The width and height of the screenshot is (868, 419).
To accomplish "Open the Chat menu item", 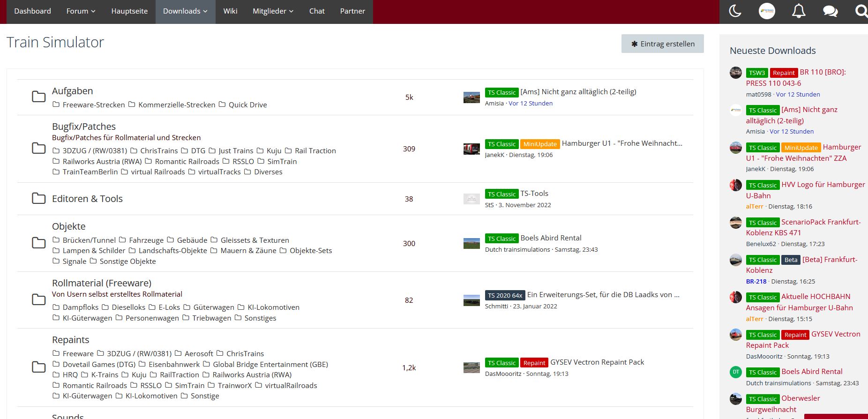I will tap(317, 11).
